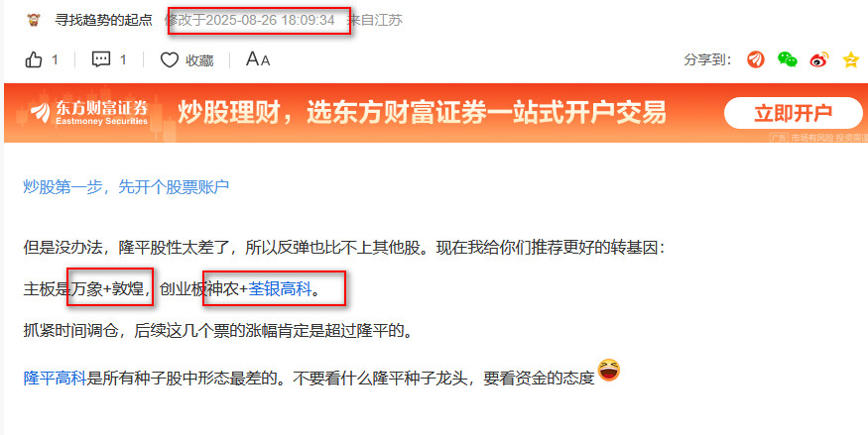
Task: Open author profile 寻找趋势的起点
Action: 103,20
